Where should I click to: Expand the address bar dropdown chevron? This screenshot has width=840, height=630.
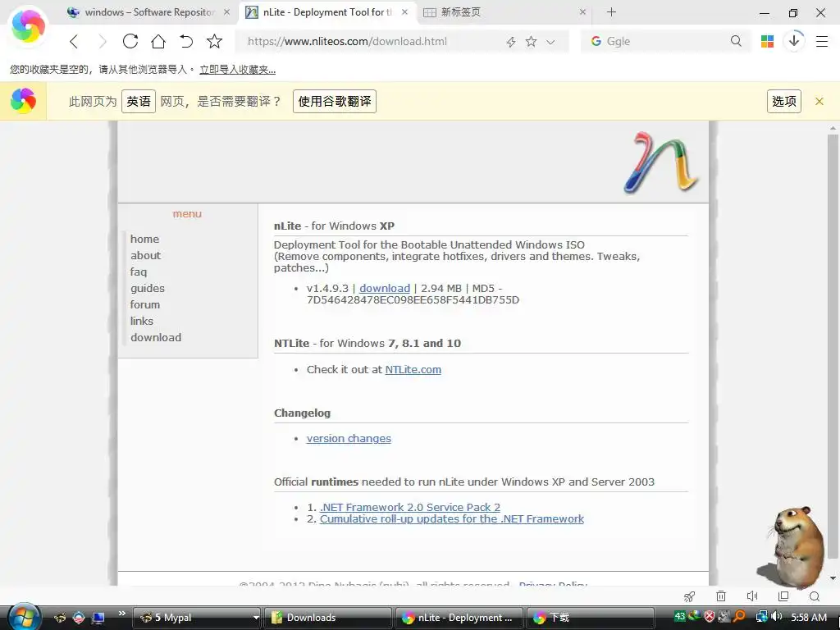coord(550,42)
